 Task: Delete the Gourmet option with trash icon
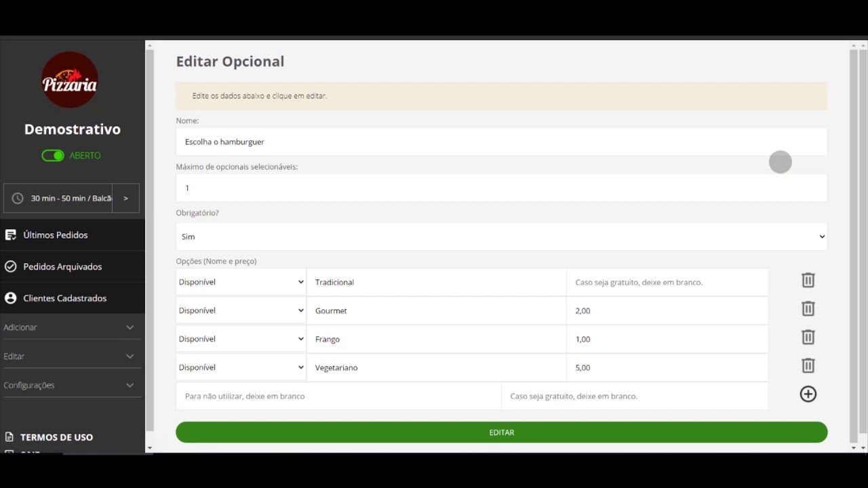click(808, 309)
